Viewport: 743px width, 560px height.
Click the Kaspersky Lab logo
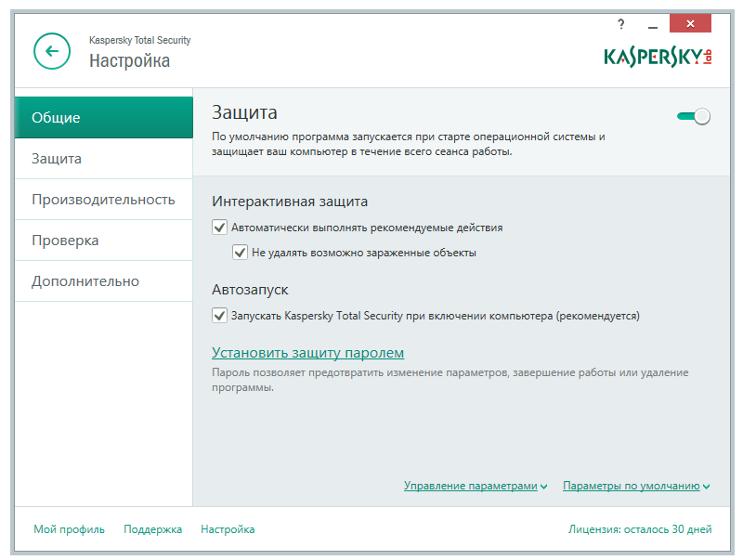pyautogui.click(x=658, y=58)
